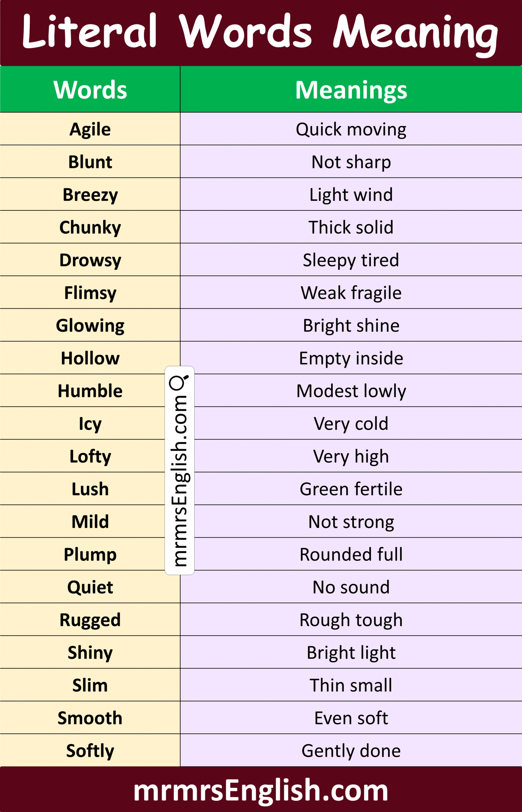
Task: Click the vertical mrmrsEnglish.com watermark text
Action: [179, 481]
